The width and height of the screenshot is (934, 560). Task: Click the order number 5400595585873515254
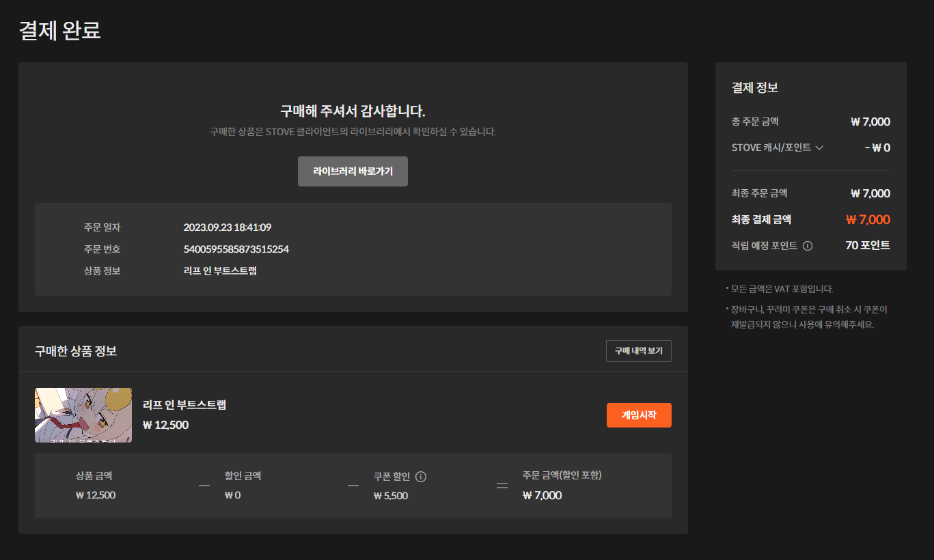click(236, 249)
